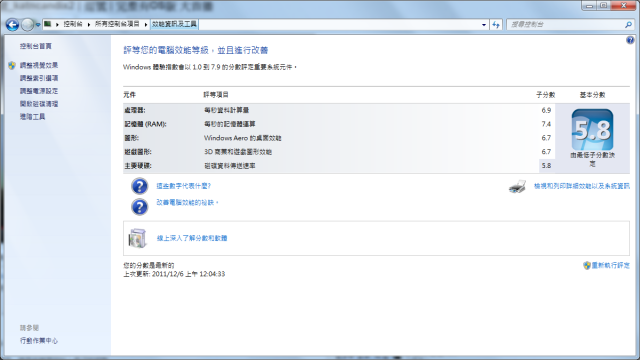This screenshot has width=640, height=360.
Task: Click the 5.8 base score badge
Action: (x=592, y=129)
